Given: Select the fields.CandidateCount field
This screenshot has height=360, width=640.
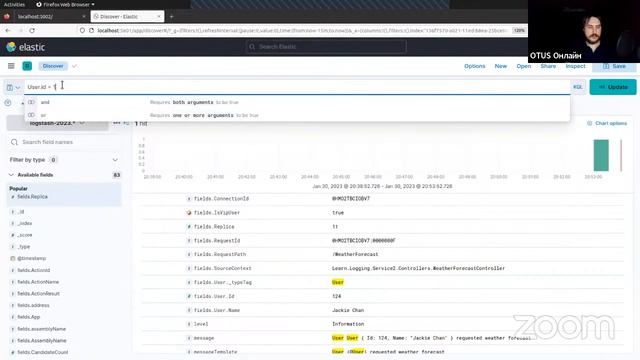Looking at the screenshot, I should click(x=42, y=352).
